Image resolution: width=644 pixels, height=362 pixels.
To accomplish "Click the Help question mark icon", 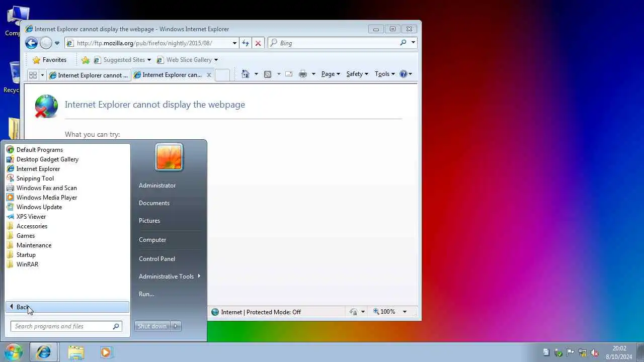I will 403,74.
